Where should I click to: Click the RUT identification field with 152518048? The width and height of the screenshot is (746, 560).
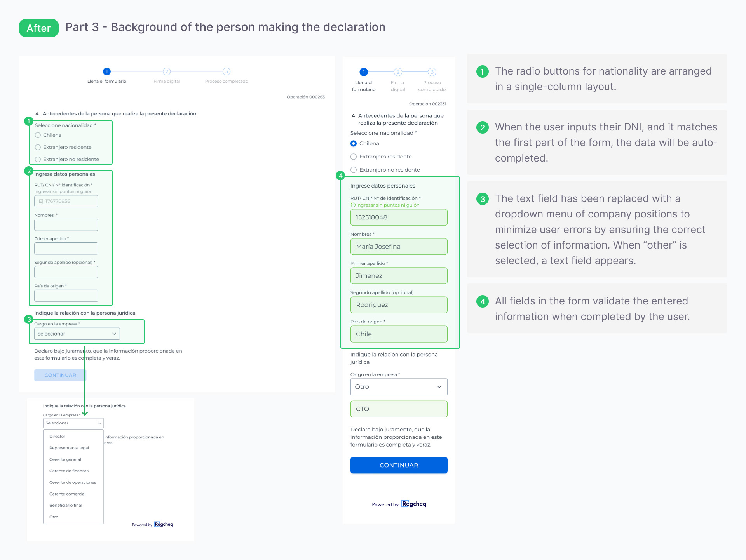tap(399, 217)
